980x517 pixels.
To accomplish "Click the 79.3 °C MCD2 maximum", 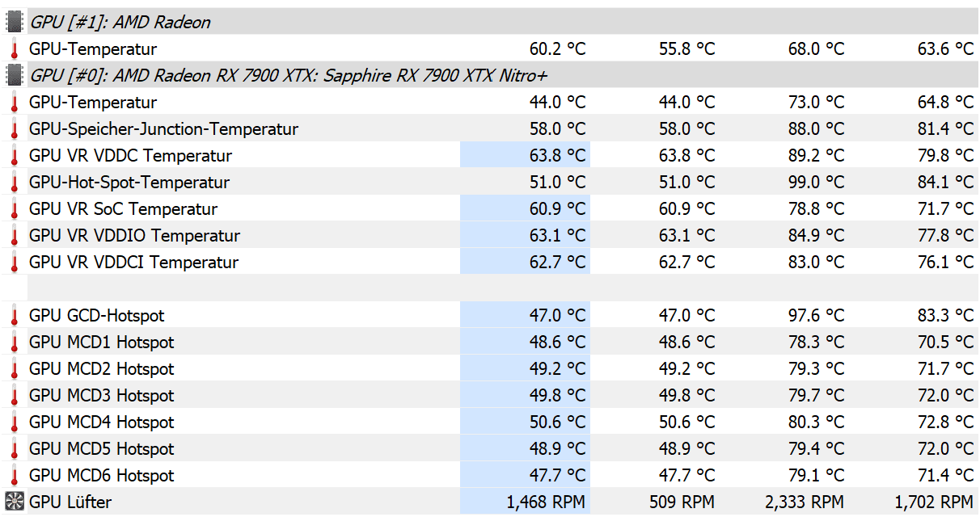I will pyautogui.click(x=816, y=369).
